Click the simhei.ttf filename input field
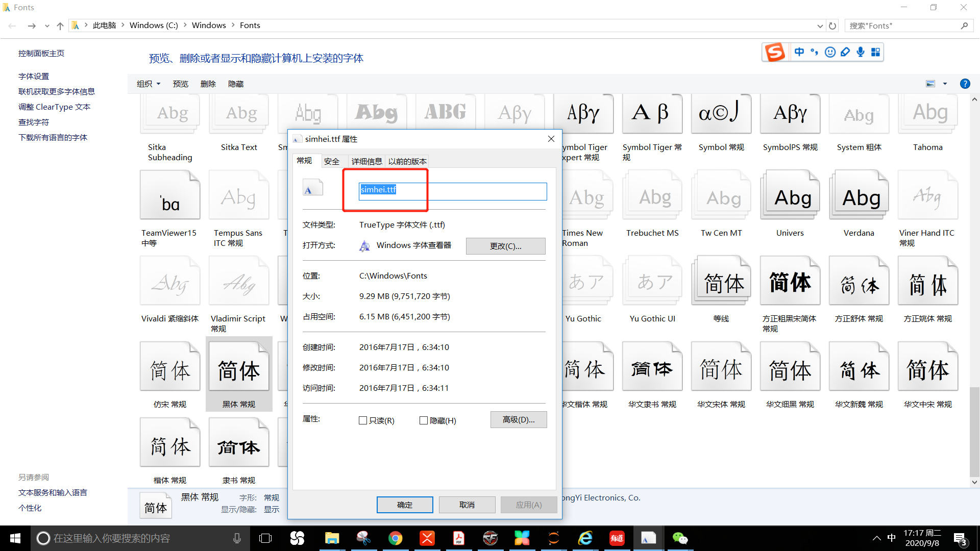Image resolution: width=980 pixels, height=551 pixels. pos(453,190)
